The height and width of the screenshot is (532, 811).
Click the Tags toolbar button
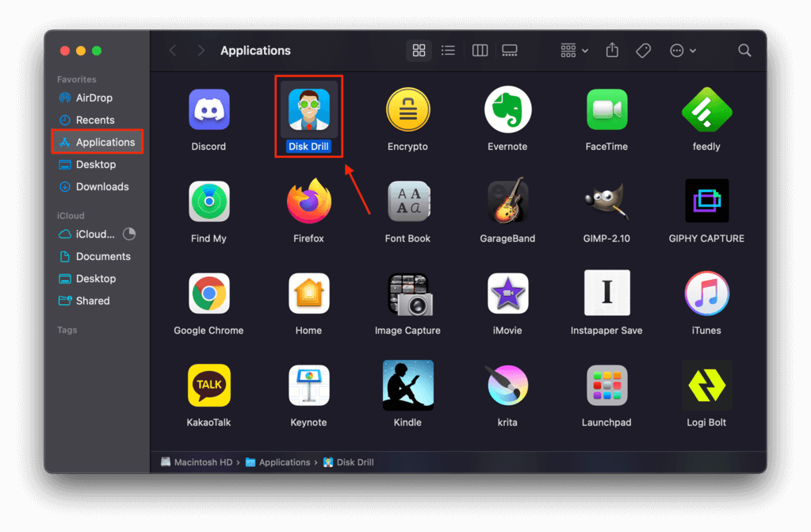click(x=644, y=50)
